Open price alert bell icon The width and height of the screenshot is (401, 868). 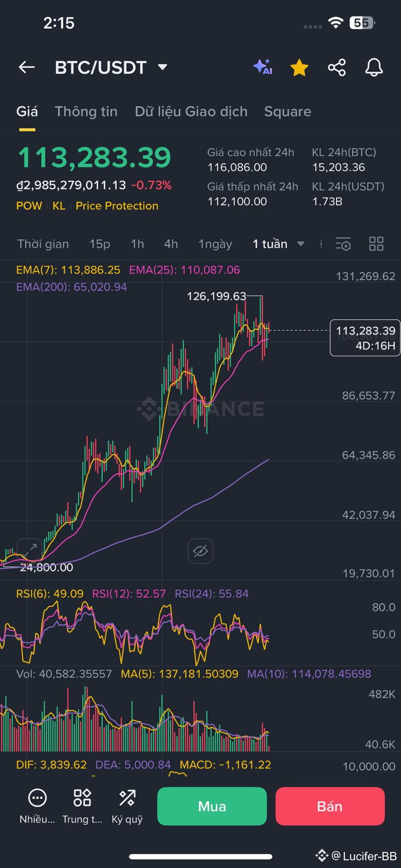pos(374,67)
